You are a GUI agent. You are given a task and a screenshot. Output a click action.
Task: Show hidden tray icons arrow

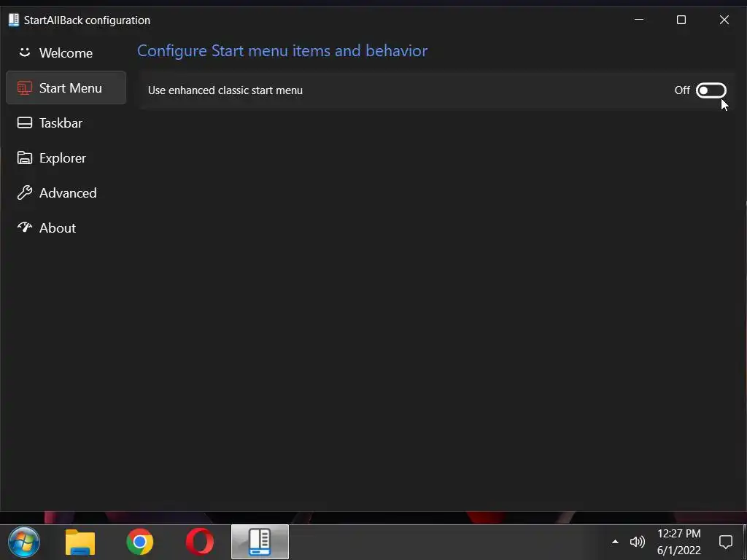pyautogui.click(x=615, y=542)
